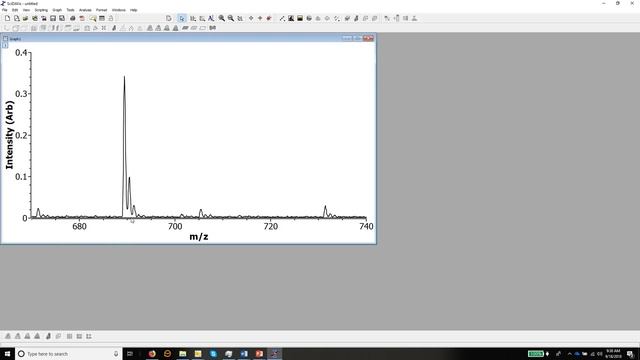Click the x-axis tick label 720
Image resolution: width=640 pixels, height=360 pixels.
pyautogui.click(x=271, y=227)
